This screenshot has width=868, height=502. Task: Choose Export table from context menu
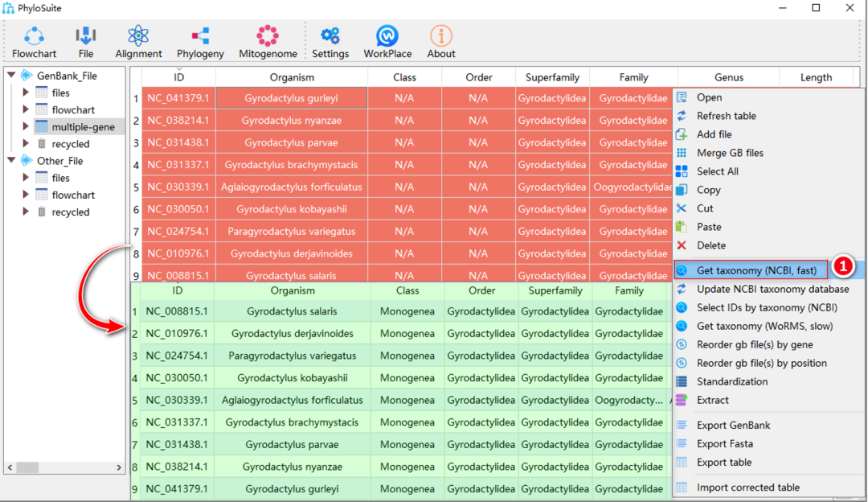point(724,462)
